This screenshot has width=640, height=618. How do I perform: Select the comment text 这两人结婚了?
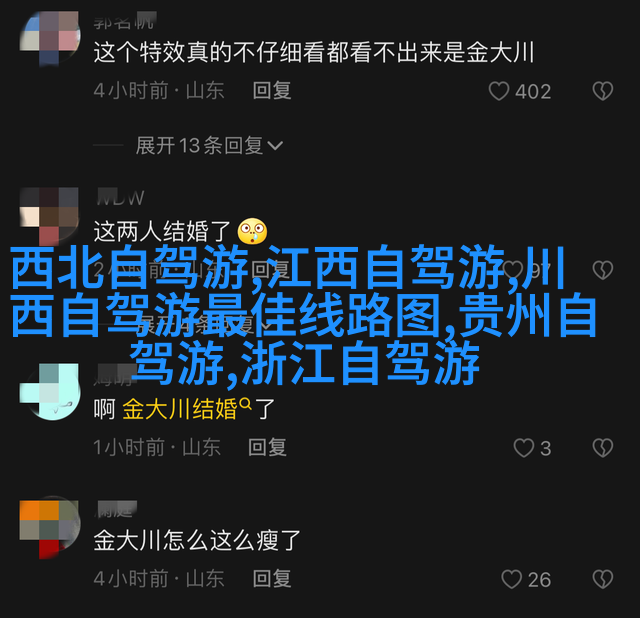(163, 231)
